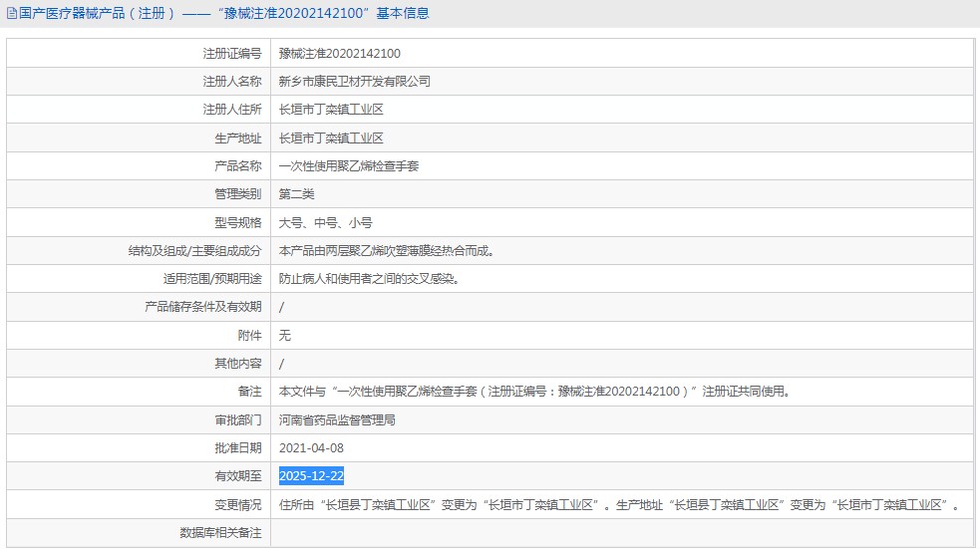Click the label 产品储存条件及有效期
The image size is (980, 551).
pos(203,307)
